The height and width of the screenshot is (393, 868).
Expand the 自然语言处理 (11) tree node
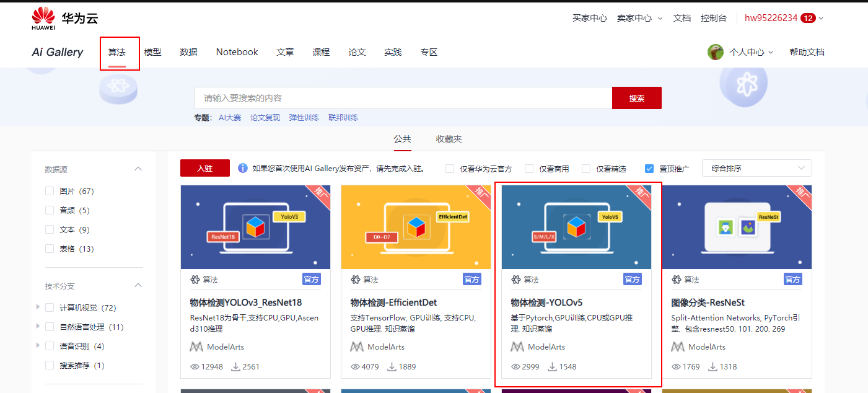point(38,327)
